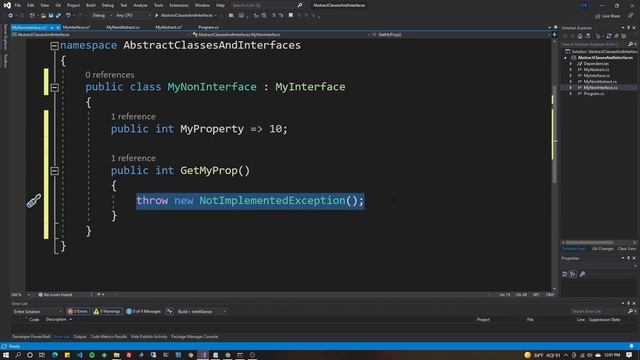Image resolution: width=640 pixels, height=360 pixels.
Task: Toggle the 0 Errors filter
Action: click(78, 311)
